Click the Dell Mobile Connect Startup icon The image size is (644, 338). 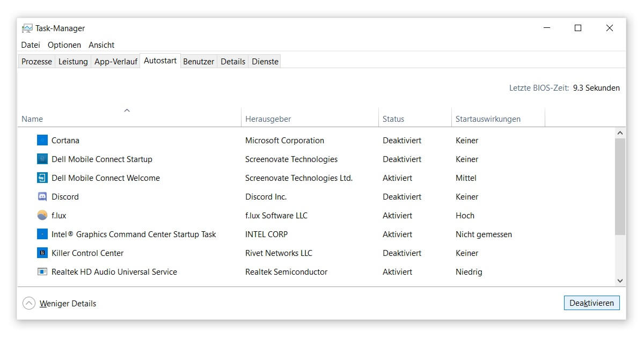42,159
